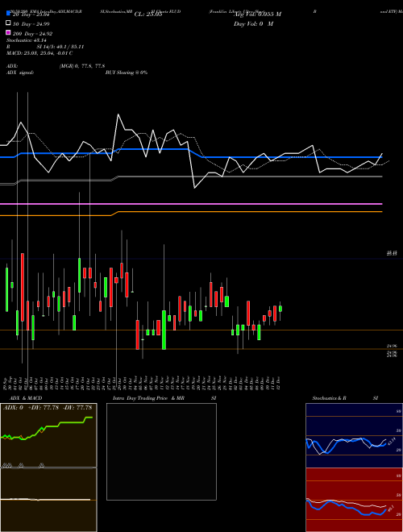Click the white 30 Day EMA legend swatch
This screenshot has width=403, height=532.
point(8,23)
